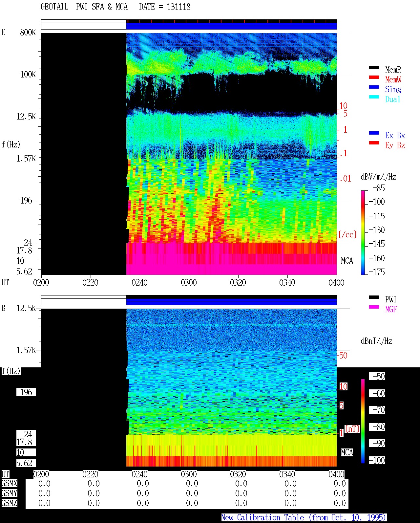The height and width of the screenshot is (523, 420).
Task: Click the blue Sing legend swatch
Action: (x=374, y=87)
